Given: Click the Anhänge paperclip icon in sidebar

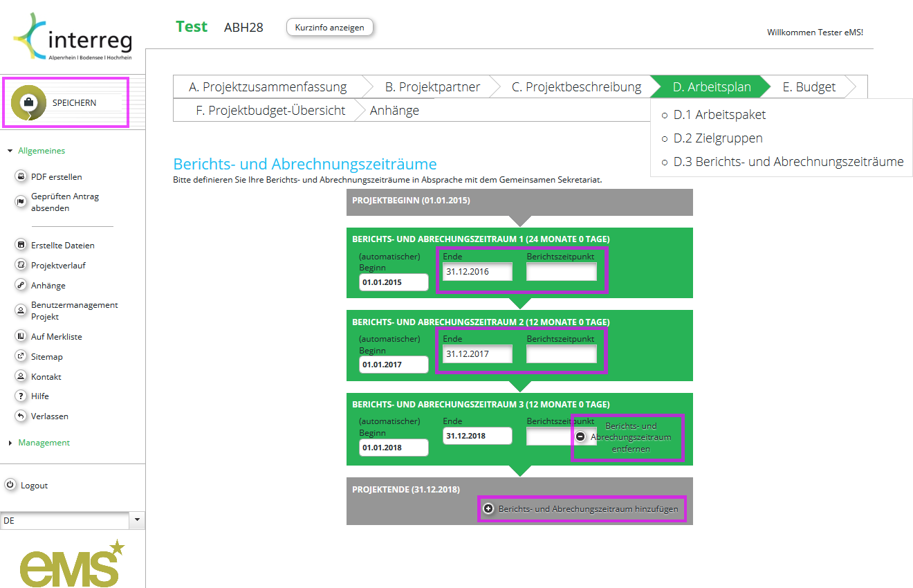Looking at the screenshot, I should [x=21, y=285].
